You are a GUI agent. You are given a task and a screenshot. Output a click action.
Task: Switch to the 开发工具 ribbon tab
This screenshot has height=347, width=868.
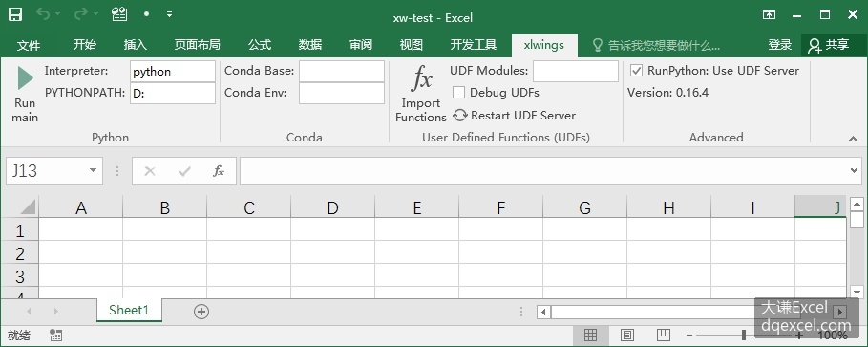pyautogui.click(x=474, y=45)
